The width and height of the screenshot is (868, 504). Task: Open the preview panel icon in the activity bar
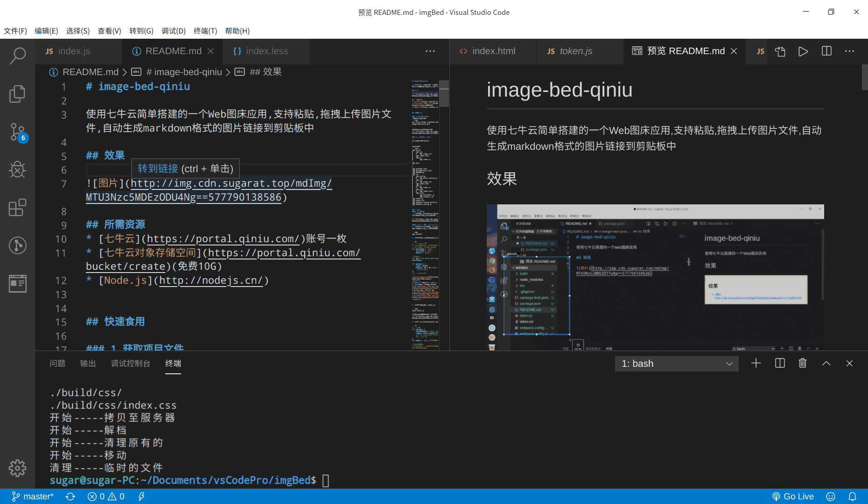pyautogui.click(x=17, y=283)
